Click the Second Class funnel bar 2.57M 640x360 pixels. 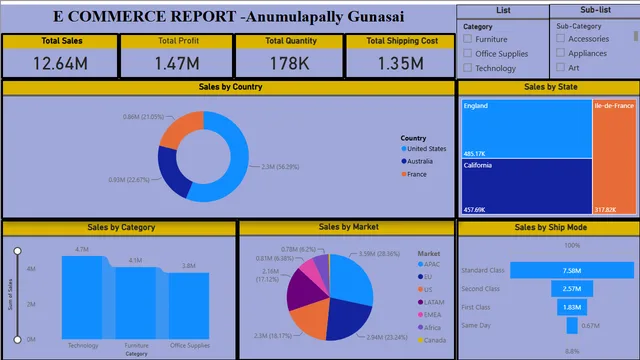click(x=572, y=289)
